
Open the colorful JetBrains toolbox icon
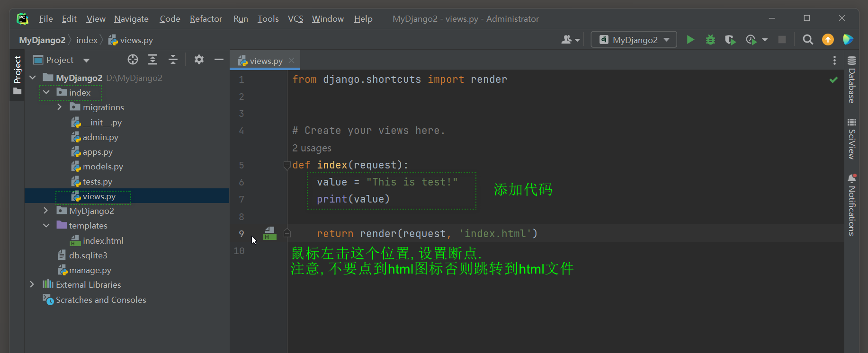pos(848,40)
